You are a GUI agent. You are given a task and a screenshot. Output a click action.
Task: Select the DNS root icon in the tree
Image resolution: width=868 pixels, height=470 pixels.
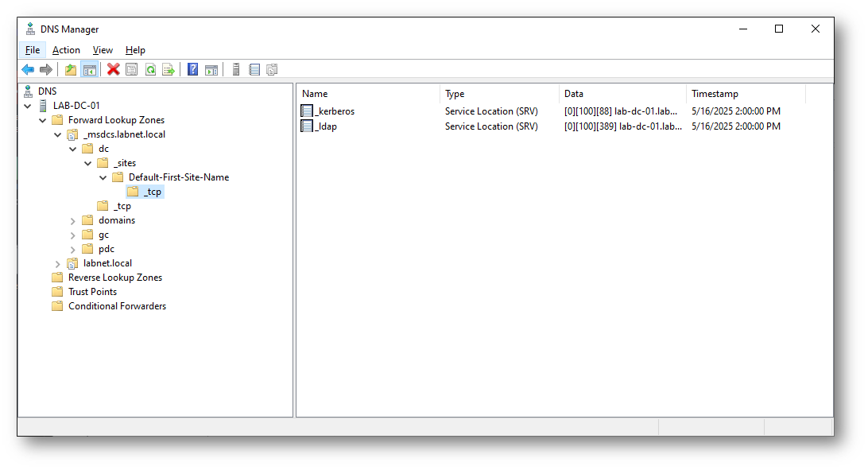[29, 91]
